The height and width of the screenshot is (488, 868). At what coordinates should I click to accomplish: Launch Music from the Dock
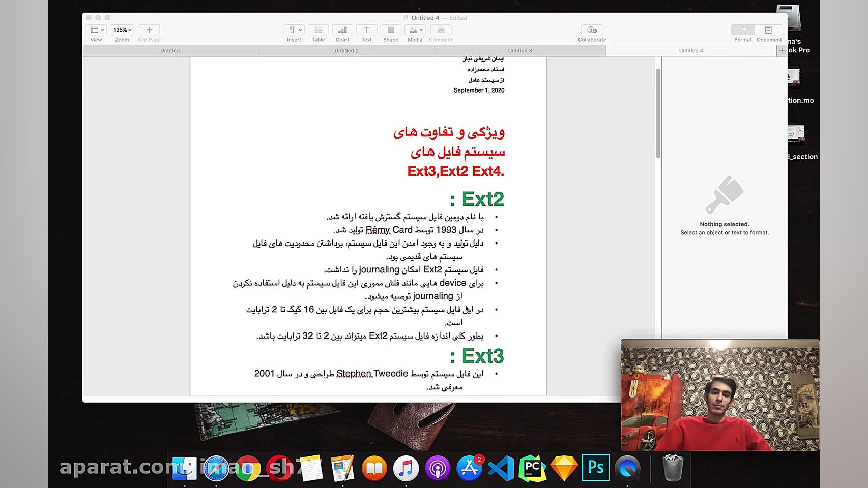tap(406, 468)
